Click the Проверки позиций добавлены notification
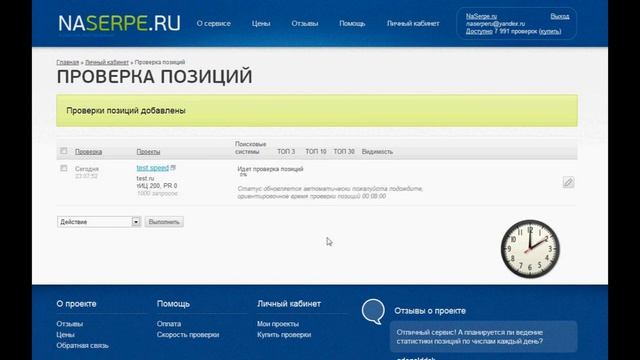 [x=317, y=111]
